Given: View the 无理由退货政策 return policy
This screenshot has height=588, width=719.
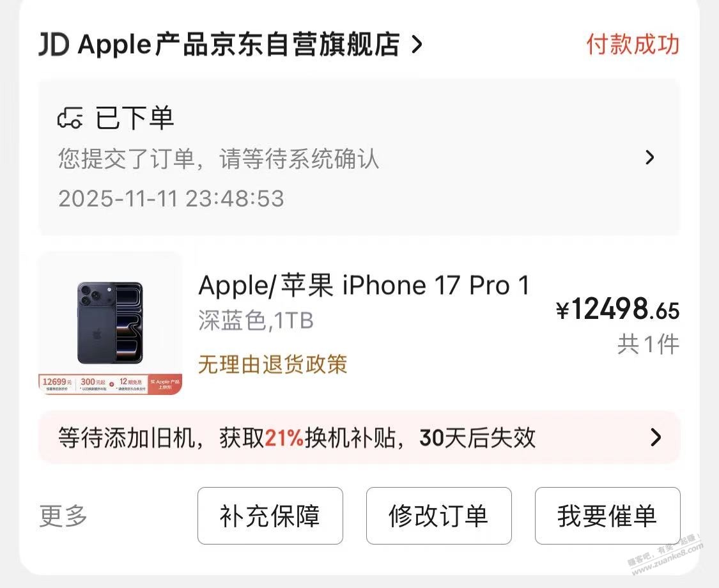Looking at the screenshot, I should coord(272,364).
